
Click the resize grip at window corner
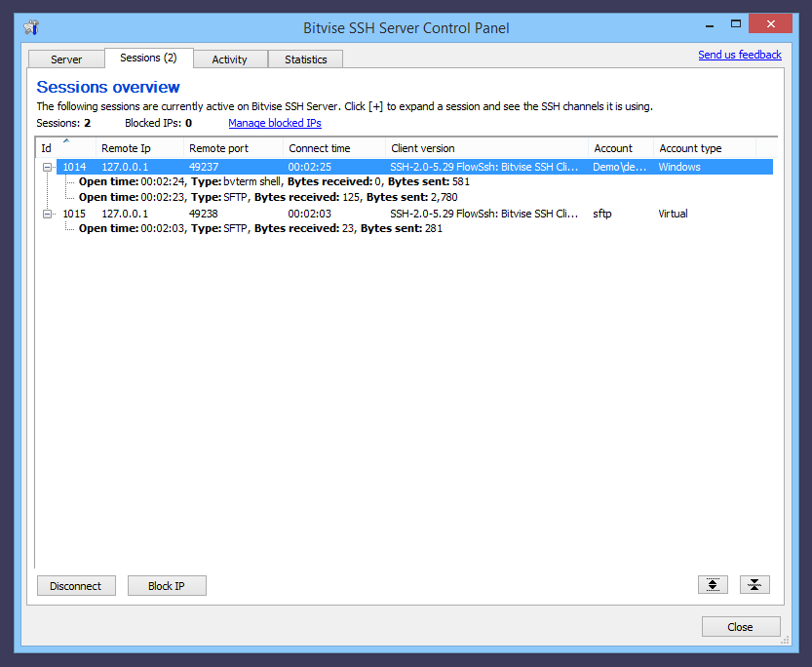[784, 640]
